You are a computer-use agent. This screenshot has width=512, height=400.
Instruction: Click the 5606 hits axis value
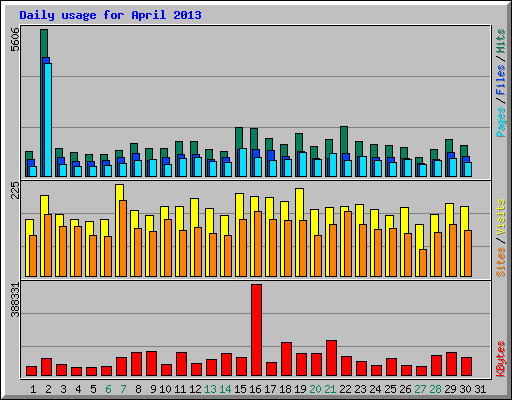click(15, 40)
